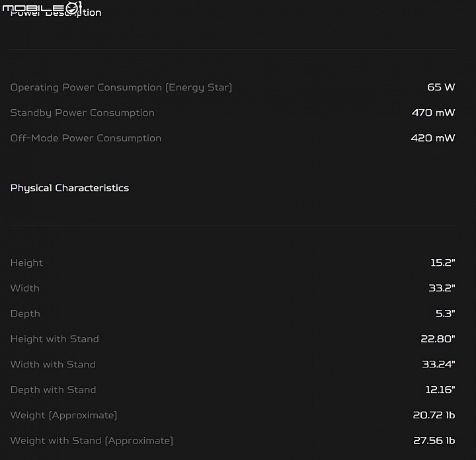Click the 470 mW value
Viewport: 476px width, 460px height.
[x=433, y=112]
